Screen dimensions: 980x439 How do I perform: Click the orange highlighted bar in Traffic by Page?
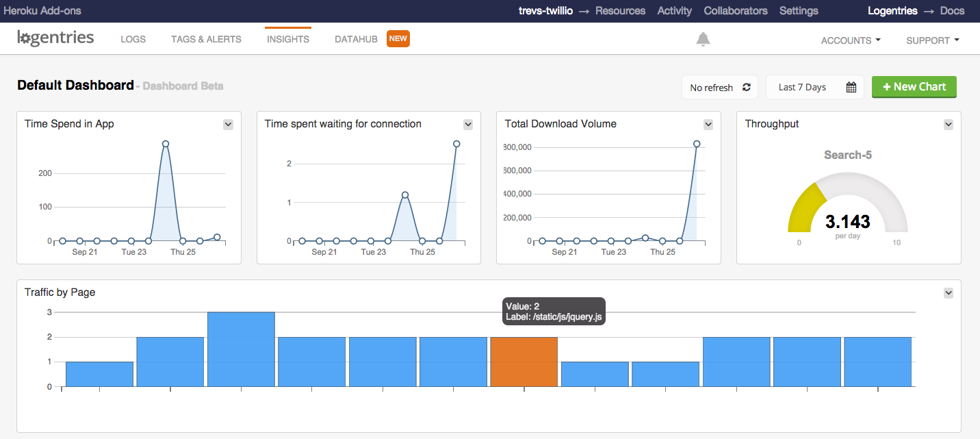pos(524,362)
